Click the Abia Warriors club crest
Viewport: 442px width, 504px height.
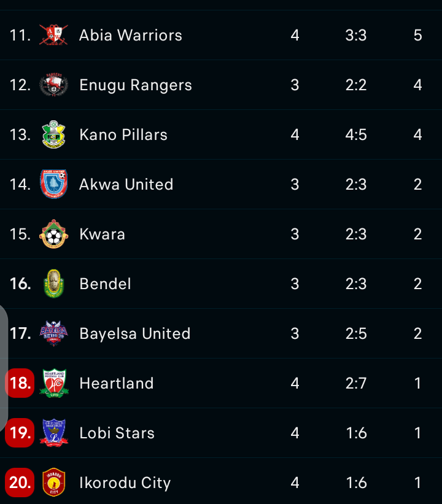pyautogui.click(x=53, y=35)
